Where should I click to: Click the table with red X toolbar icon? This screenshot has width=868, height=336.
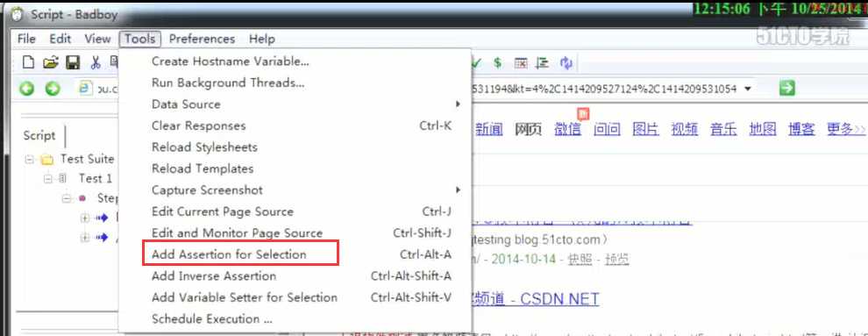point(520,62)
